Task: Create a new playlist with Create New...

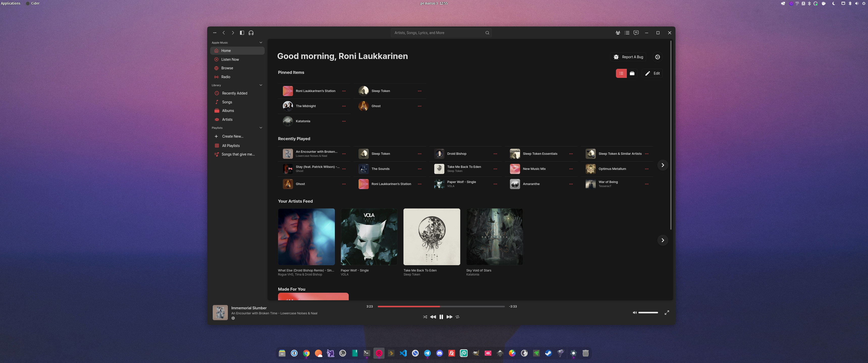Action: 237,136
